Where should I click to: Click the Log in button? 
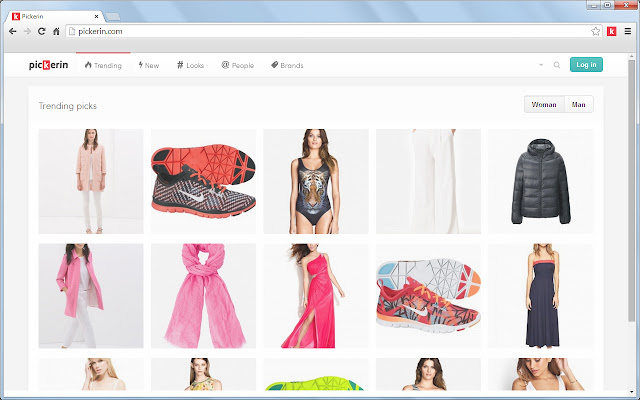click(x=586, y=64)
